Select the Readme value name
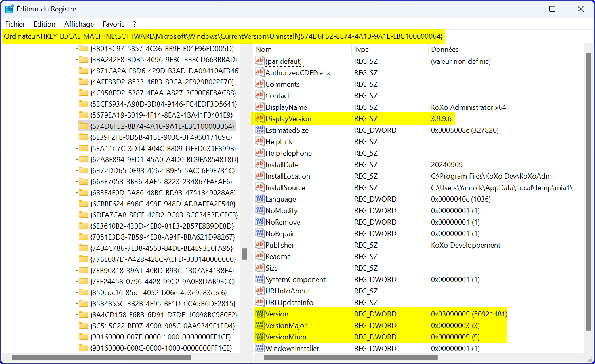 [x=278, y=256]
